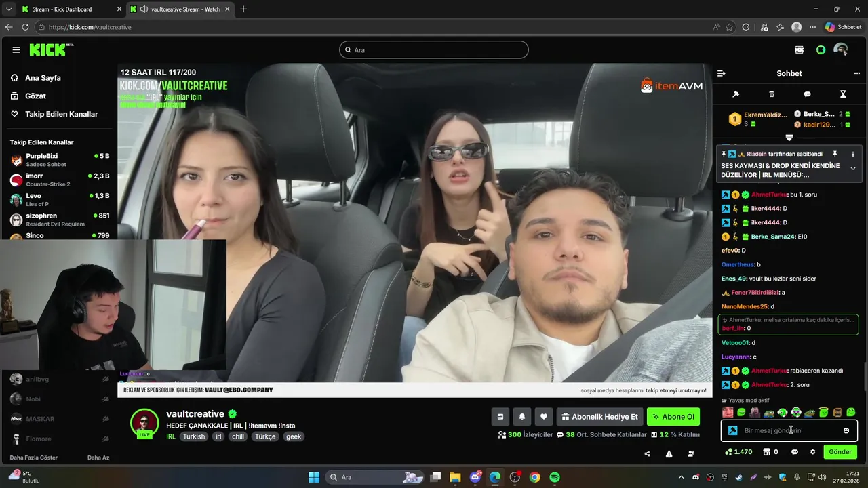868x488 pixels.
Task: Open imorr channel in sidebar
Action: pos(59,180)
